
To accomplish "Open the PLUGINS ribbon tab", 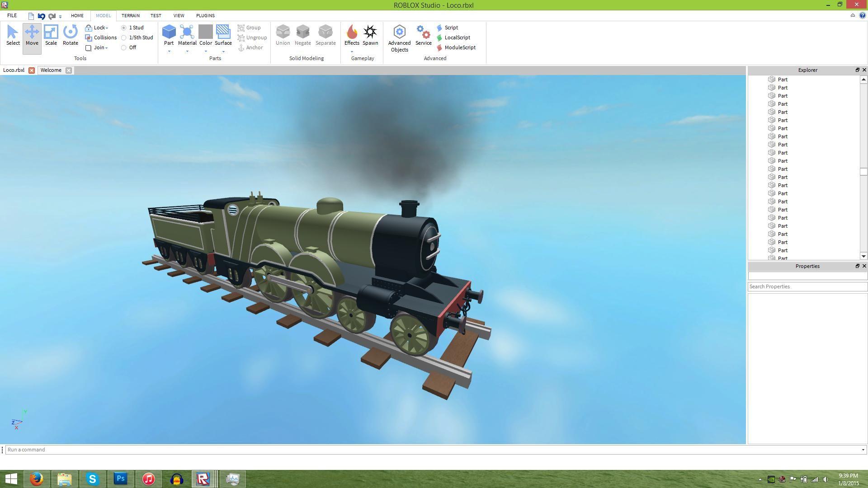I will pos(205,15).
